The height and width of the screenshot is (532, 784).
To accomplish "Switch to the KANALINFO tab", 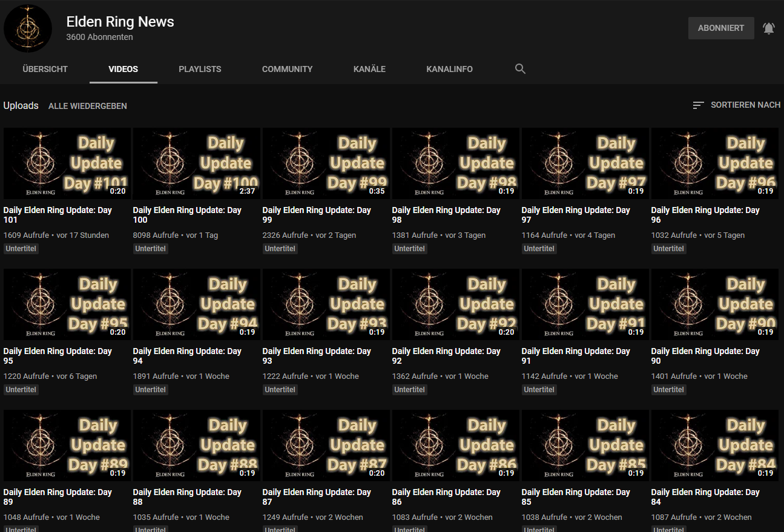I will tap(449, 69).
